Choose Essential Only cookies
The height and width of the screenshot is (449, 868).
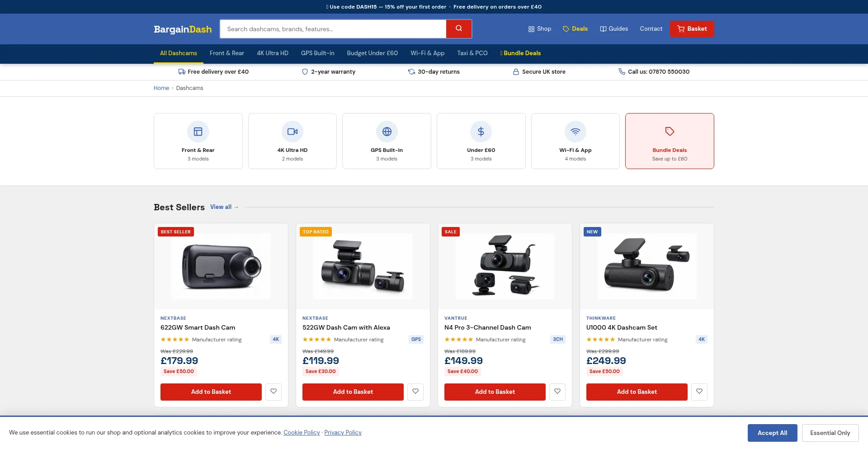click(x=830, y=433)
